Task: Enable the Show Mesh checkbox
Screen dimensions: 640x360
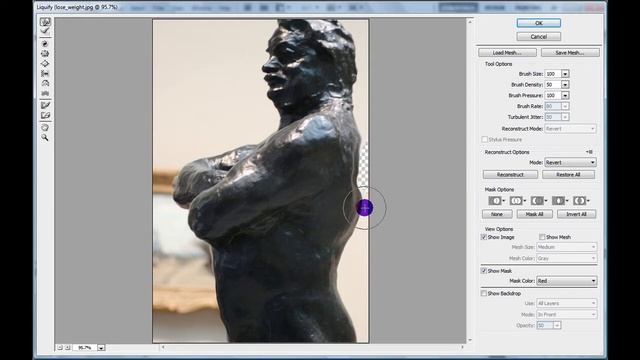Action: [x=542, y=237]
